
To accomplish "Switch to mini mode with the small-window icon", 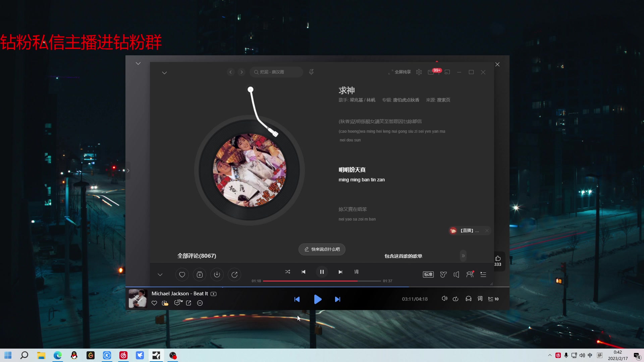I will point(447,72).
